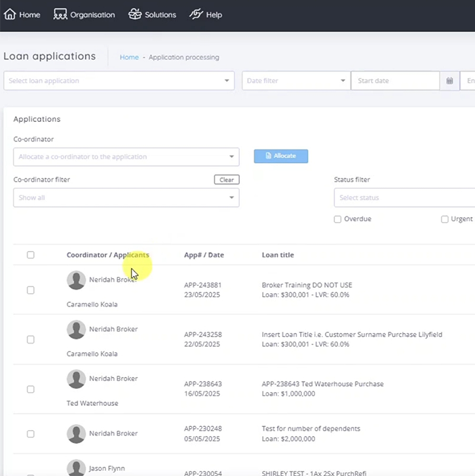Check the box for APP-243258 row
The image size is (475, 476).
pos(31,340)
